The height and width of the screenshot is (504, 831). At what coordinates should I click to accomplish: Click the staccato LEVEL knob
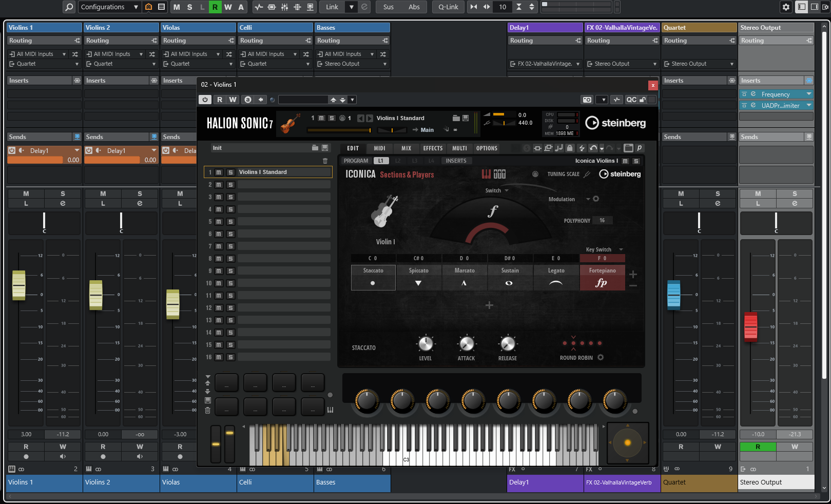tap(426, 343)
